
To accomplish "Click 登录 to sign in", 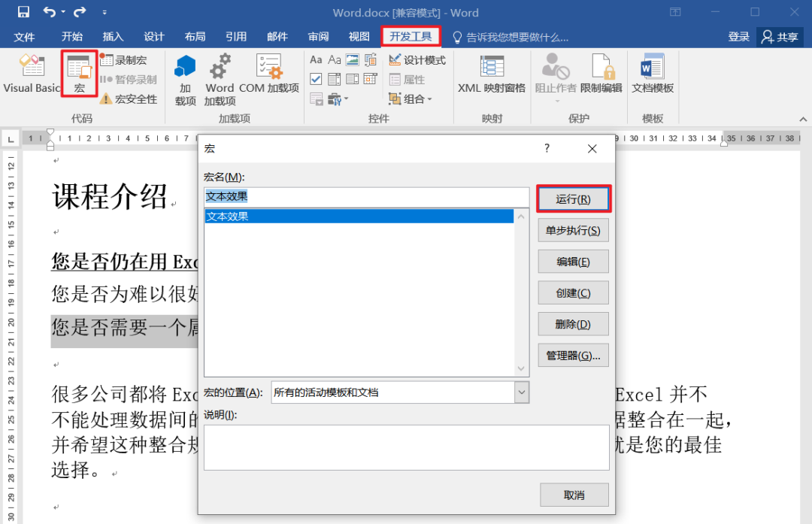I will click(x=738, y=37).
